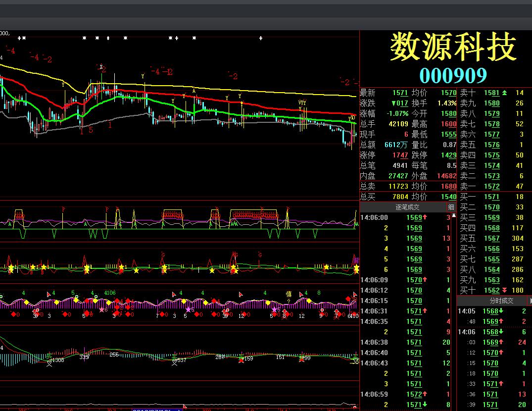Select the 买七 price 1565

[492, 259]
